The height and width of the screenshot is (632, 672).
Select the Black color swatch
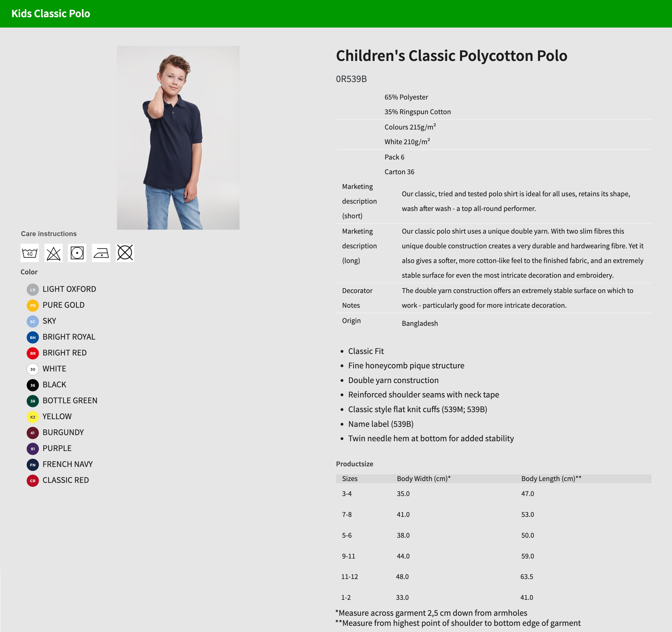33,385
